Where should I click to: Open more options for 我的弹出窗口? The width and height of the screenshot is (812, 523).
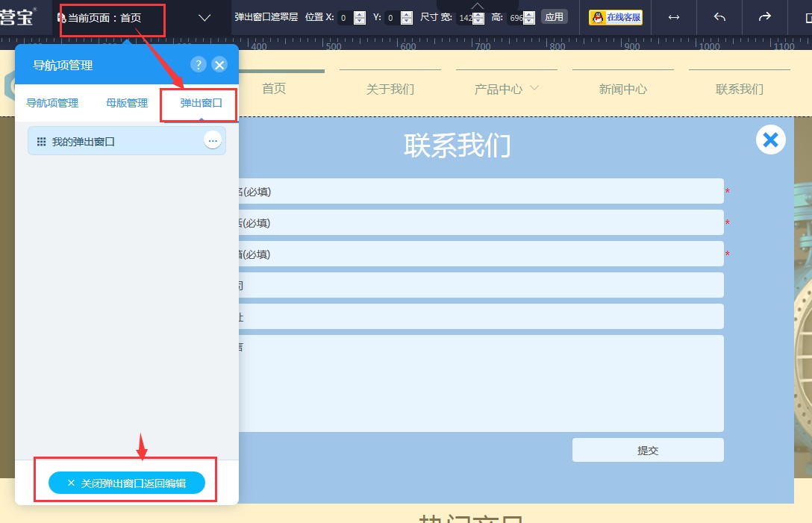click(x=213, y=140)
